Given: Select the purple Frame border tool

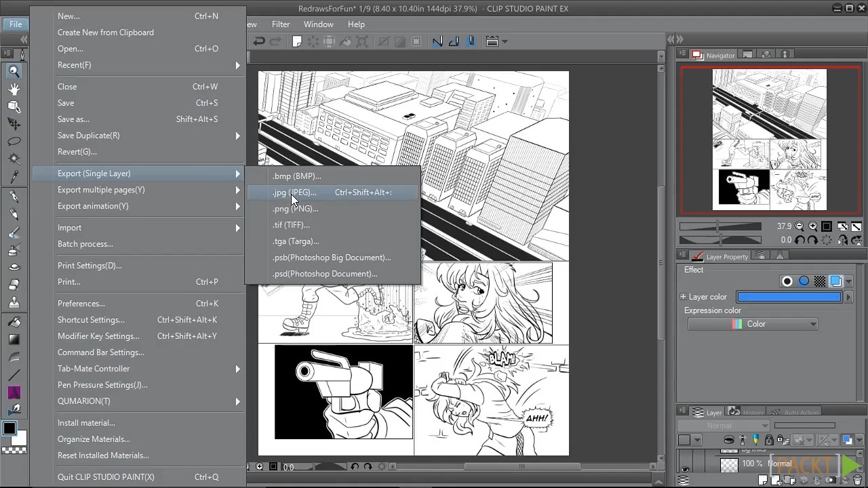Looking at the screenshot, I should coord(14,392).
